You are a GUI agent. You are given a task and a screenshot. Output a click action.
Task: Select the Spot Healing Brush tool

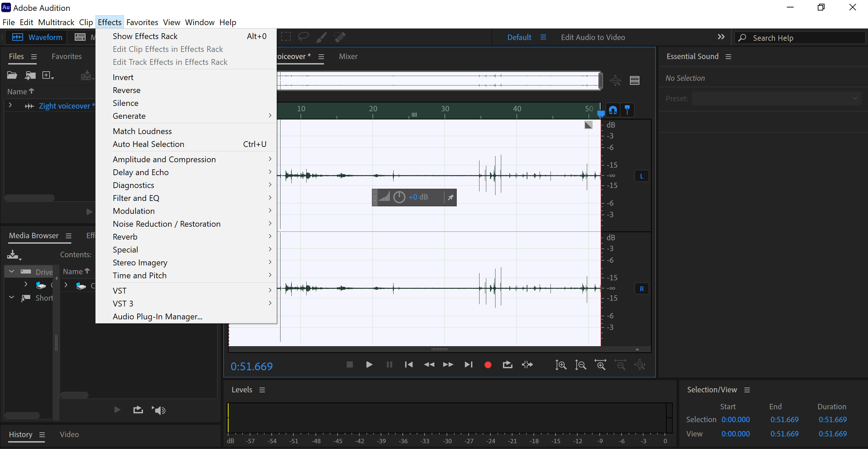[x=340, y=37]
